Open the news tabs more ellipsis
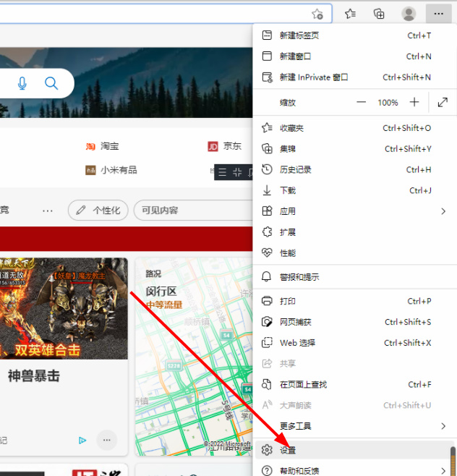Viewport: 457px width, 476px height. click(47, 211)
